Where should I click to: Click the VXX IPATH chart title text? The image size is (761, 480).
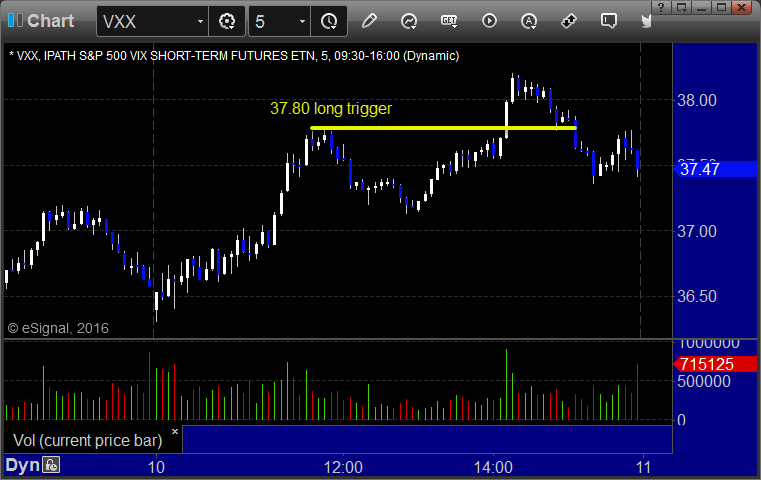[234, 56]
